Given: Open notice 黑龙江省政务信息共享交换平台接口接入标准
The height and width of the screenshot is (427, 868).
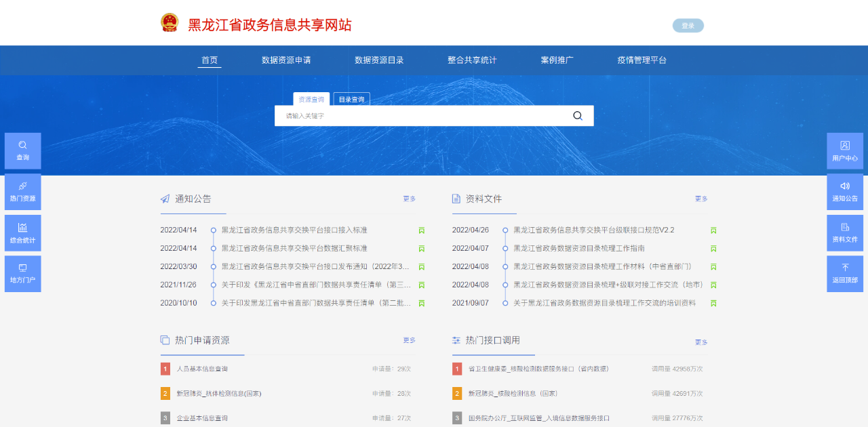Looking at the screenshot, I should pyautogui.click(x=294, y=230).
